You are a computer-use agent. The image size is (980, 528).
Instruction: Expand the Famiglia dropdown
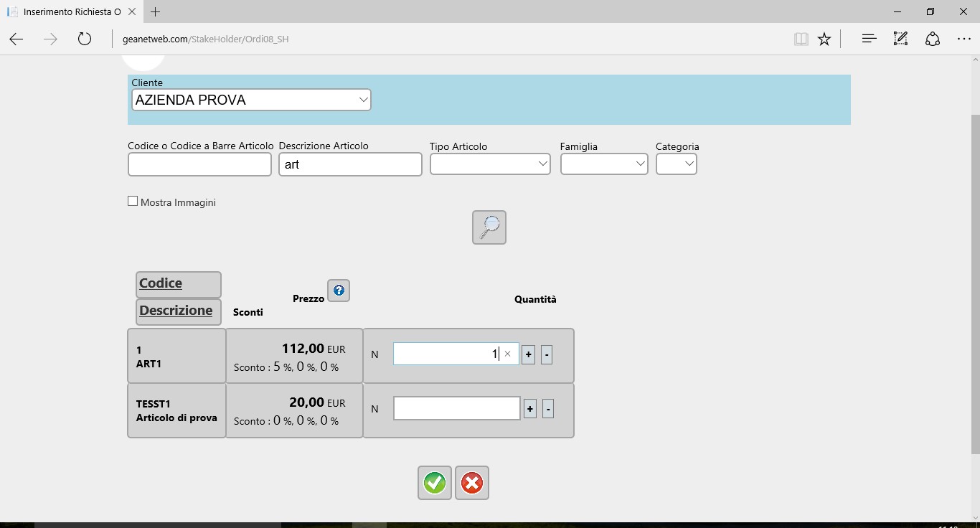coord(604,164)
